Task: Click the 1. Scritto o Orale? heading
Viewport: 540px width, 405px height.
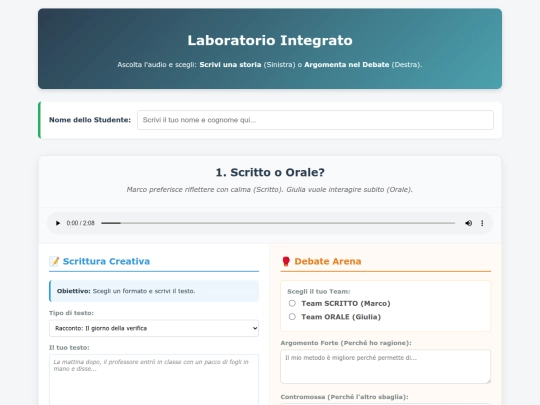Action: [x=270, y=172]
